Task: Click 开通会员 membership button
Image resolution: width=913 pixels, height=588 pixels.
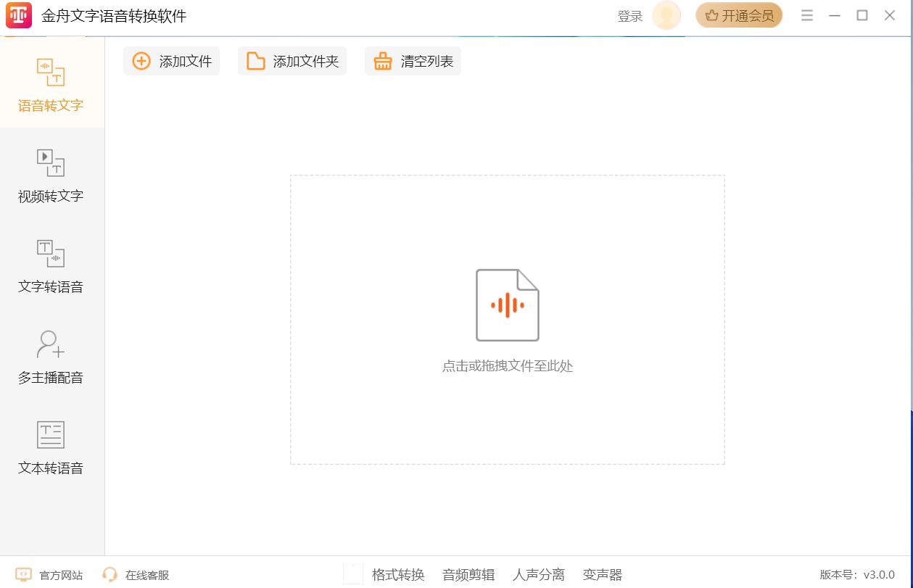Action: [x=739, y=16]
